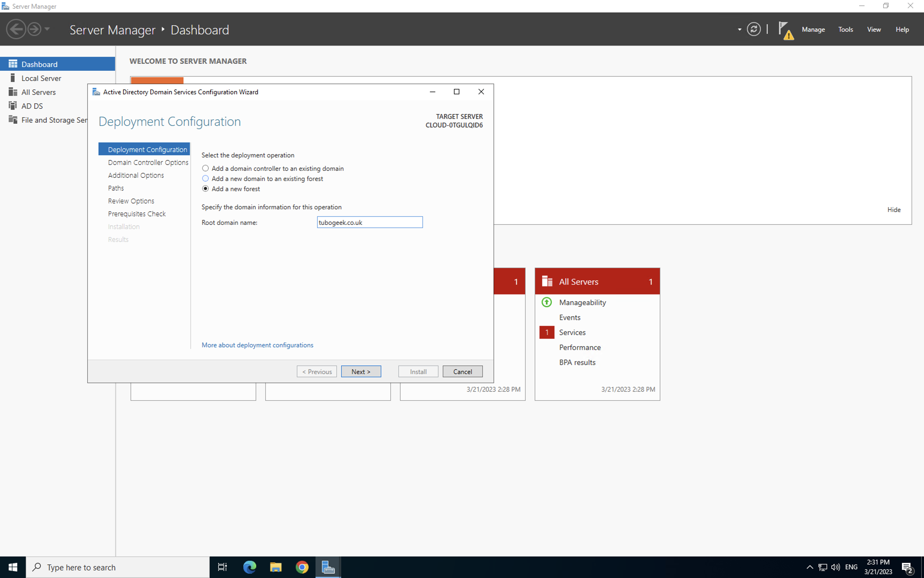Image resolution: width=924 pixels, height=578 pixels.
Task: Select Local Server in the sidebar
Action: point(57,78)
